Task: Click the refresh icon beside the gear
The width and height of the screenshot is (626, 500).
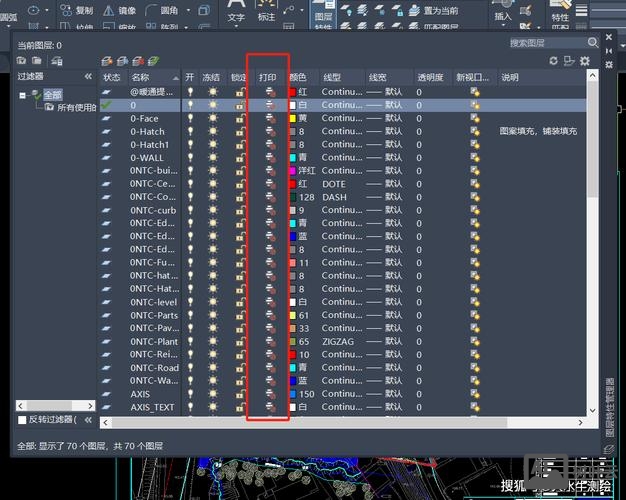Action: pyautogui.click(x=554, y=61)
